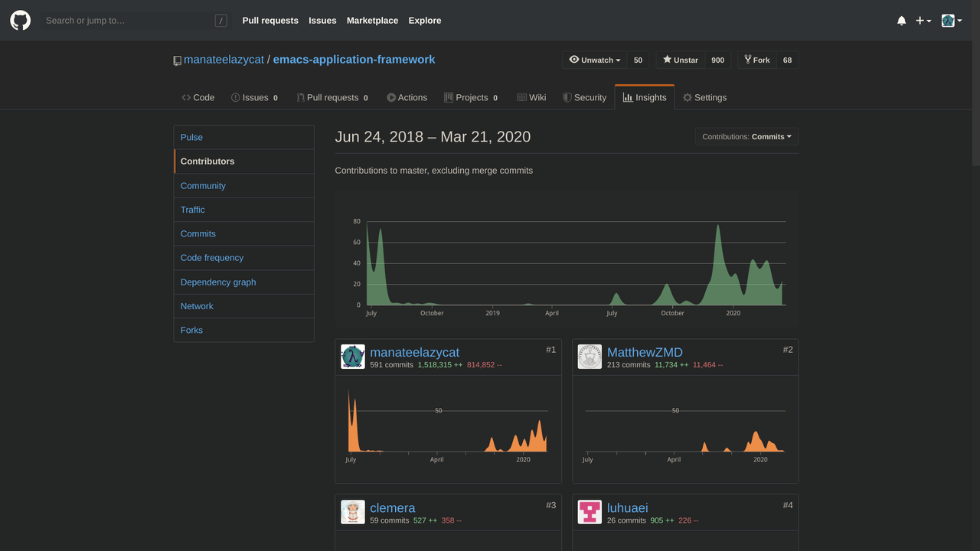This screenshot has width=980, height=551.
Task: Open Commits in Insights sidebar
Action: tap(244, 233)
